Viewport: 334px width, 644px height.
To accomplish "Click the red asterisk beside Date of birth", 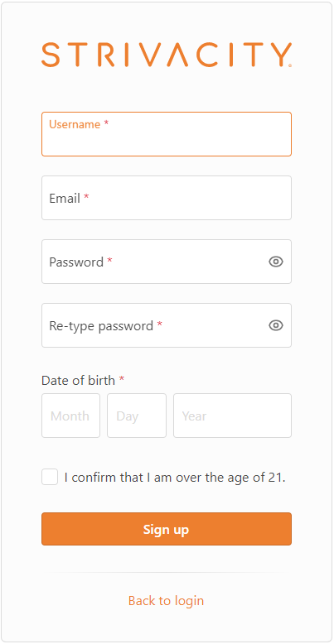I will point(121,378).
